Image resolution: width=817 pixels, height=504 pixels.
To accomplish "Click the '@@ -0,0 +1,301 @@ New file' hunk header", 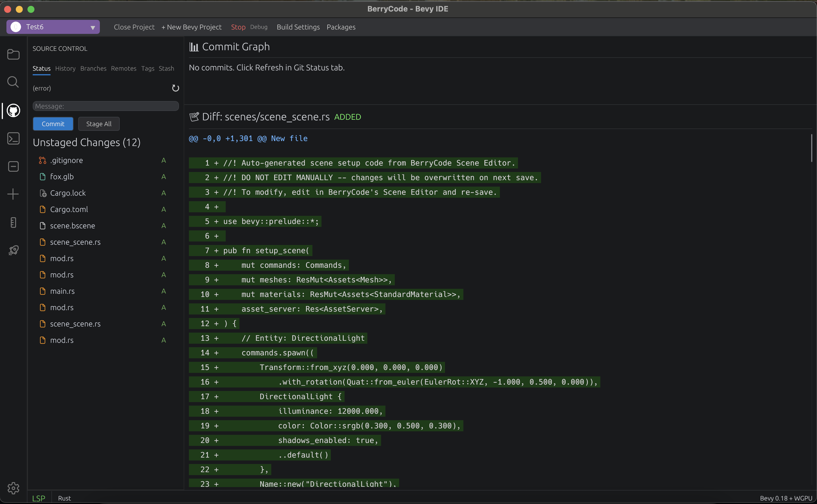I will click(x=248, y=138).
